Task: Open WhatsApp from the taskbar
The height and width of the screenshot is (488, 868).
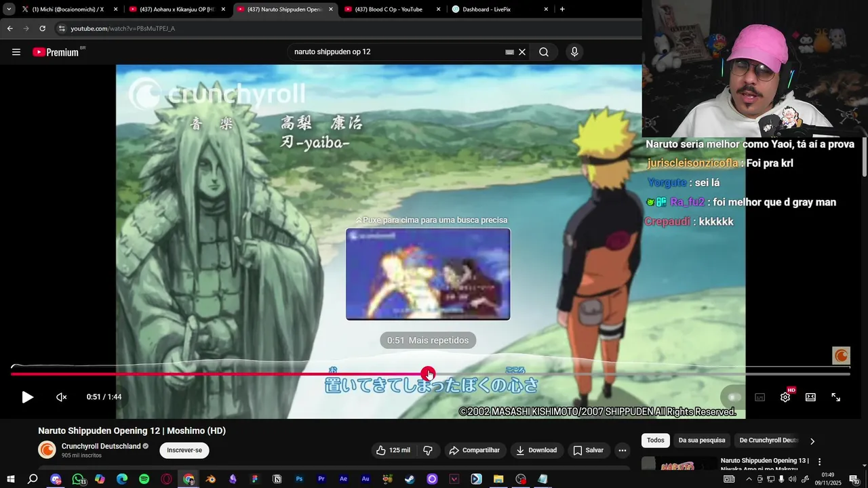Action: pyautogui.click(x=78, y=479)
